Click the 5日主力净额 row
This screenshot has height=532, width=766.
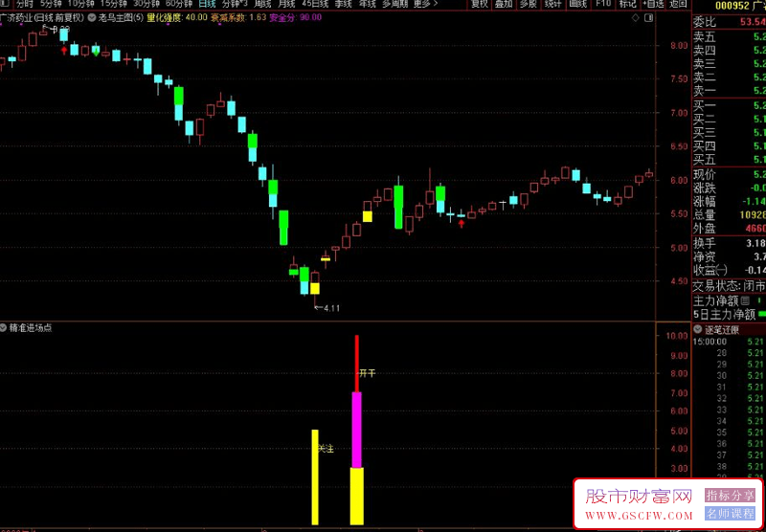730,314
